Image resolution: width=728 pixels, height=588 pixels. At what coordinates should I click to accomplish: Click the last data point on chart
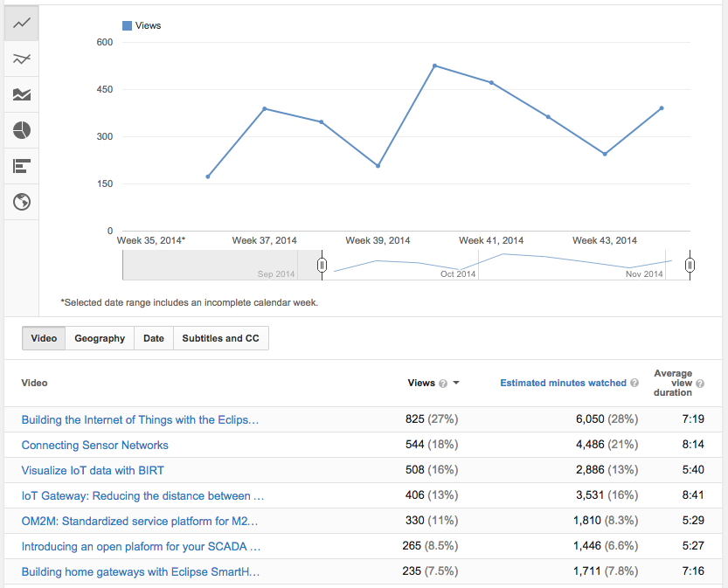tap(662, 108)
